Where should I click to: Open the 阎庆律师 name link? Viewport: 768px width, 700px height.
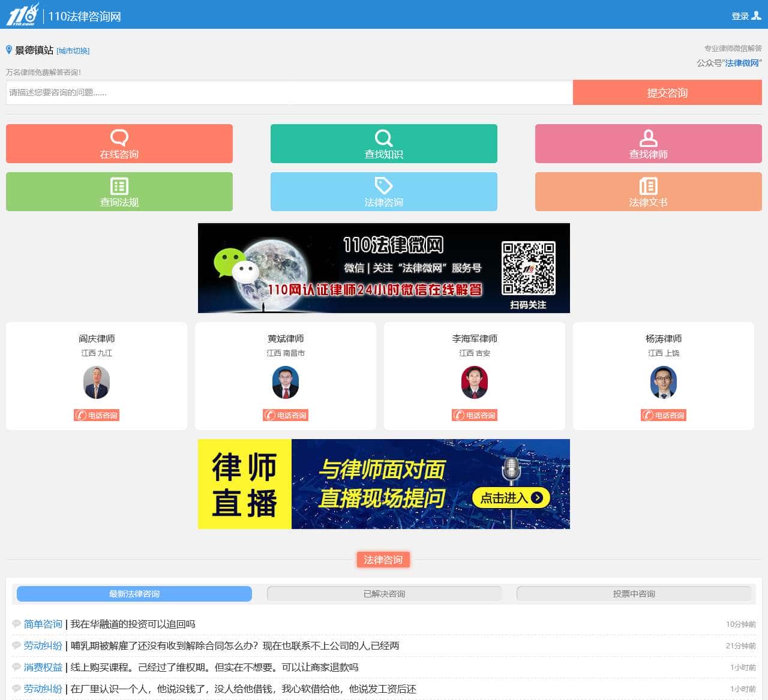click(x=97, y=338)
